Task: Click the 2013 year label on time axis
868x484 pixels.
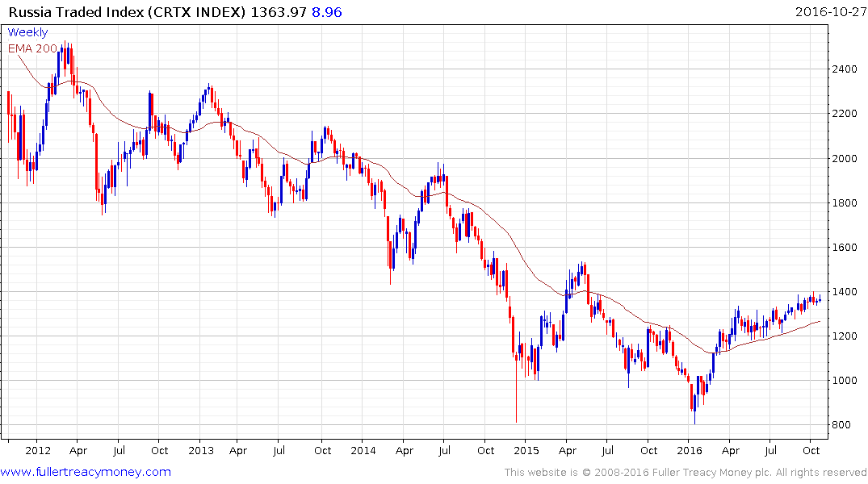Action: point(201,451)
